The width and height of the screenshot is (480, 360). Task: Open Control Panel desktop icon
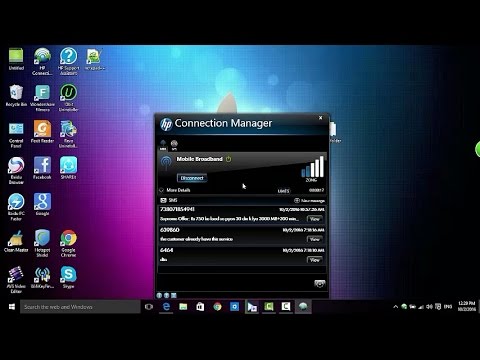point(16,134)
